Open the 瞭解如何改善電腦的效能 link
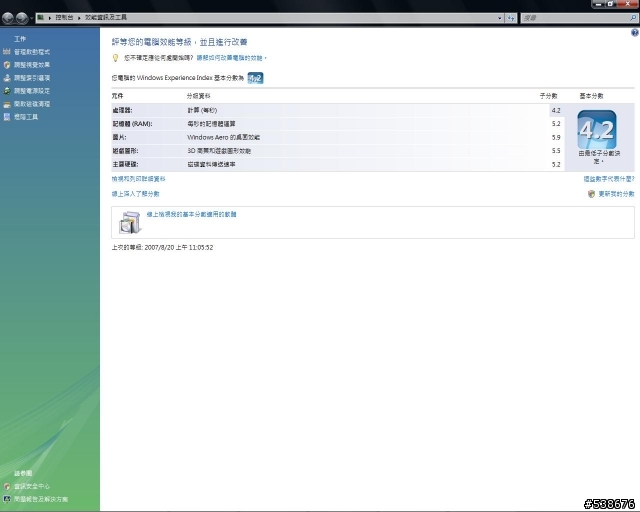640x512 pixels. pos(231,58)
